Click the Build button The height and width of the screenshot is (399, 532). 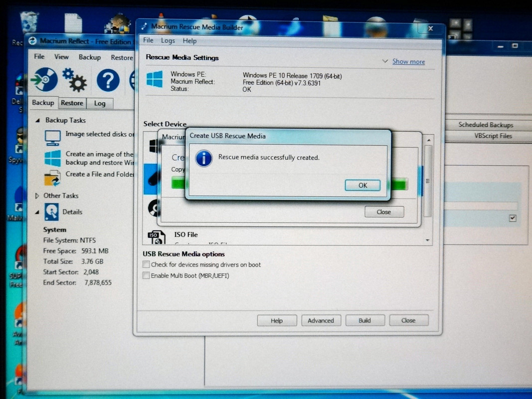click(365, 320)
